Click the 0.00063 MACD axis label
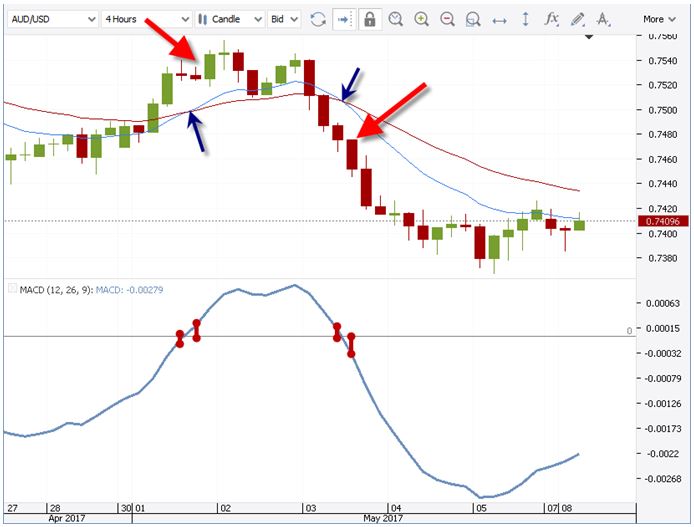 (x=663, y=303)
